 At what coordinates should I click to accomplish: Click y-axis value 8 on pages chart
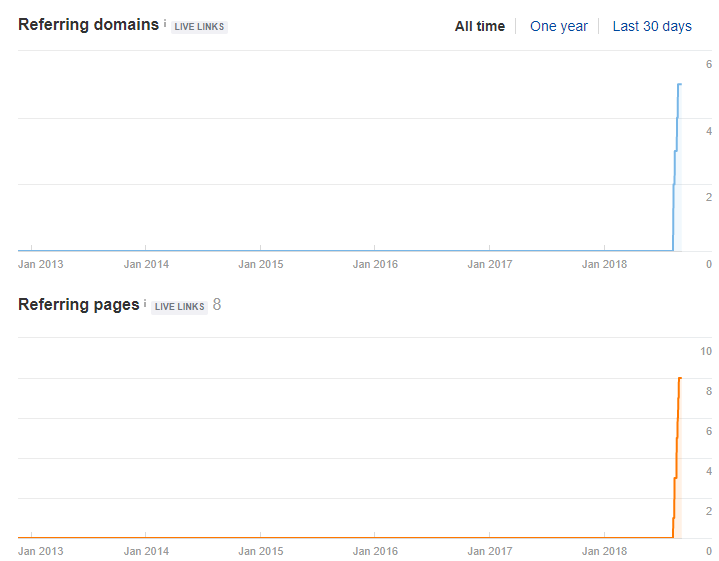tap(709, 391)
